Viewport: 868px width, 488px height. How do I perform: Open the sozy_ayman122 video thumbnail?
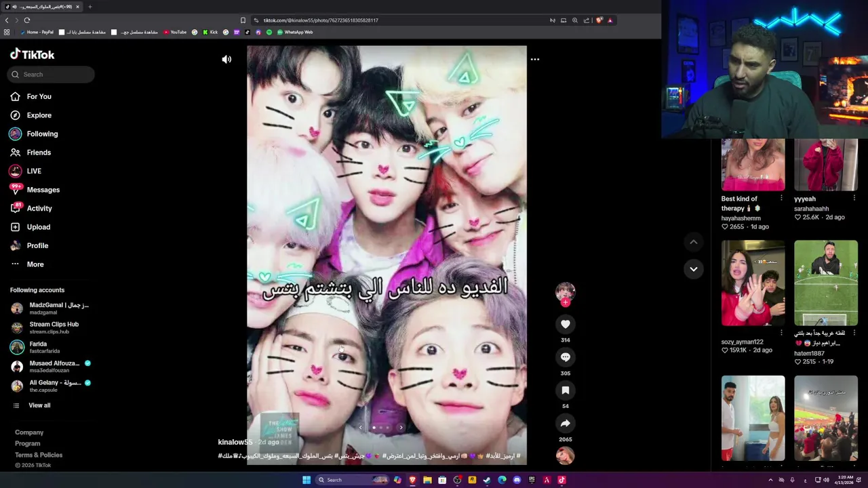pos(753,283)
